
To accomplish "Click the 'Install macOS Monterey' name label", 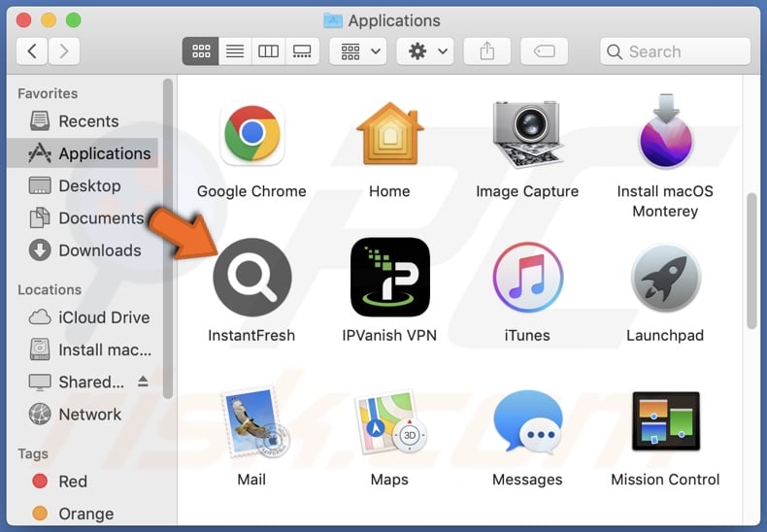I will point(665,201).
